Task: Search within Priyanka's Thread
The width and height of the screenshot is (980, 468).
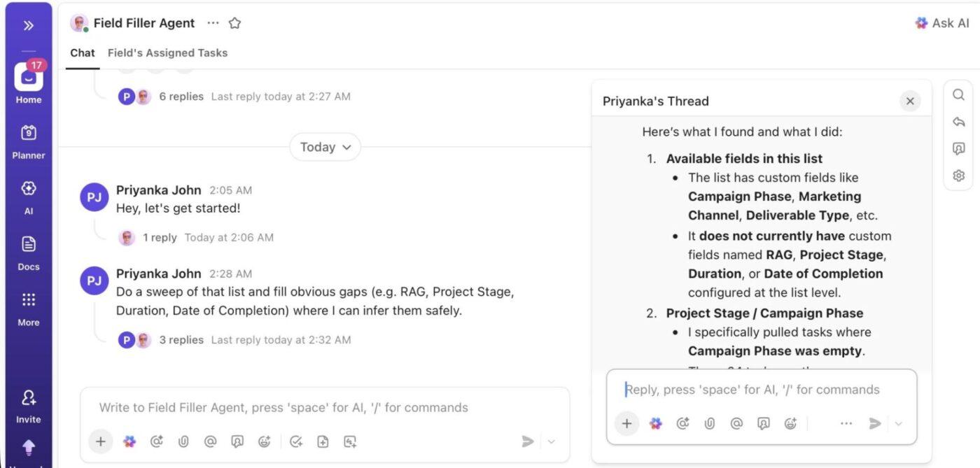Action: point(958,94)
